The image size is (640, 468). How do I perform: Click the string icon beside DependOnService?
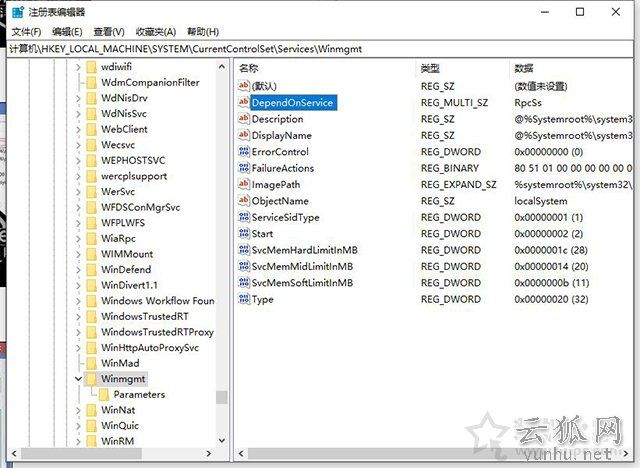[x=244, y=102]
